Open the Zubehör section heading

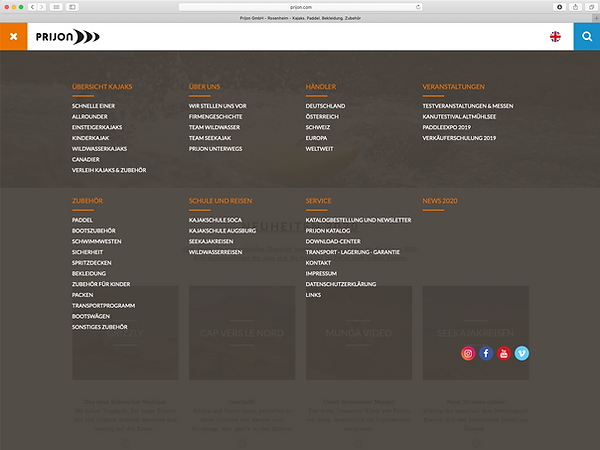[x=87, y=201]
